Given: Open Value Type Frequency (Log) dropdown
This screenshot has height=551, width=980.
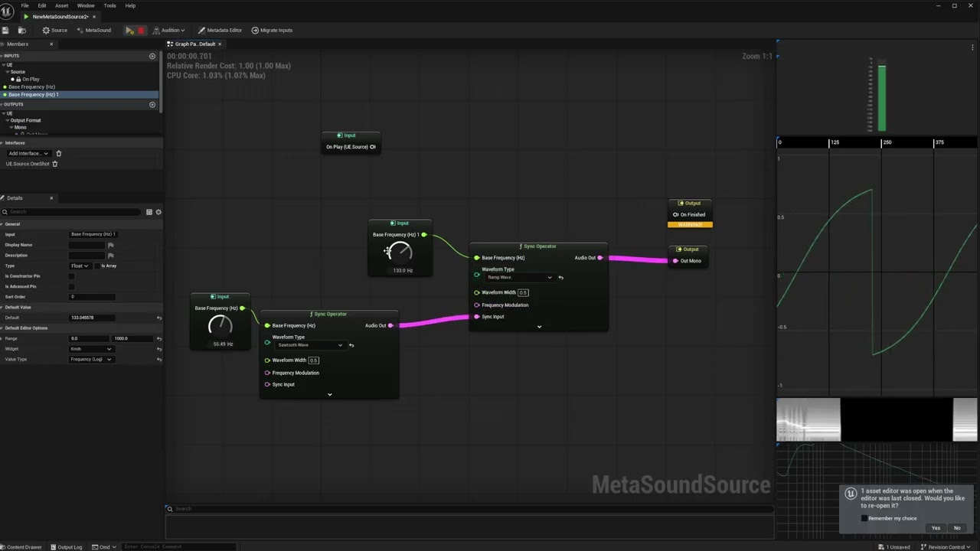Looking at the screenshot, I should pos(91,359).
